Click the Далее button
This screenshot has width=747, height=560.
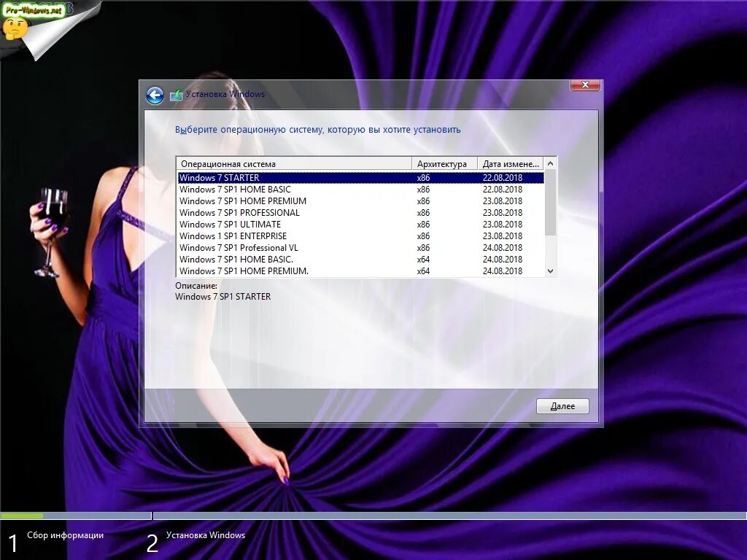(x=562, y=406)
